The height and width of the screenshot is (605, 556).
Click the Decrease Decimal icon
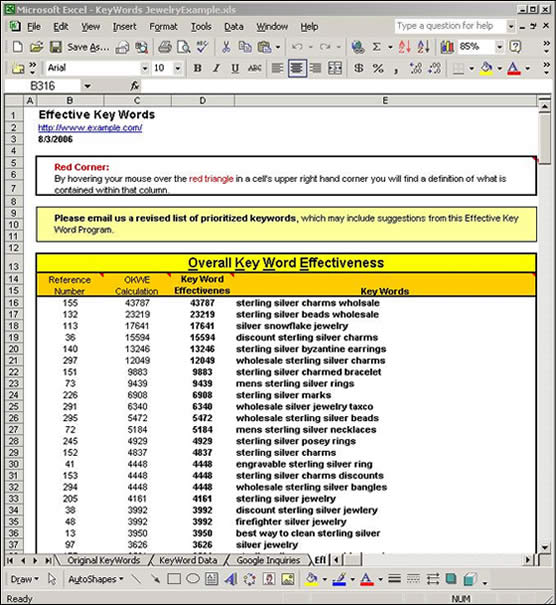[435, 68]
